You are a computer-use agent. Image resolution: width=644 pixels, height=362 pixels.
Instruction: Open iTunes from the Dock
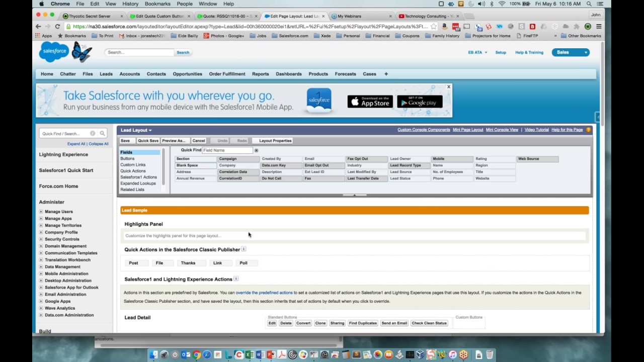point(452,354)
